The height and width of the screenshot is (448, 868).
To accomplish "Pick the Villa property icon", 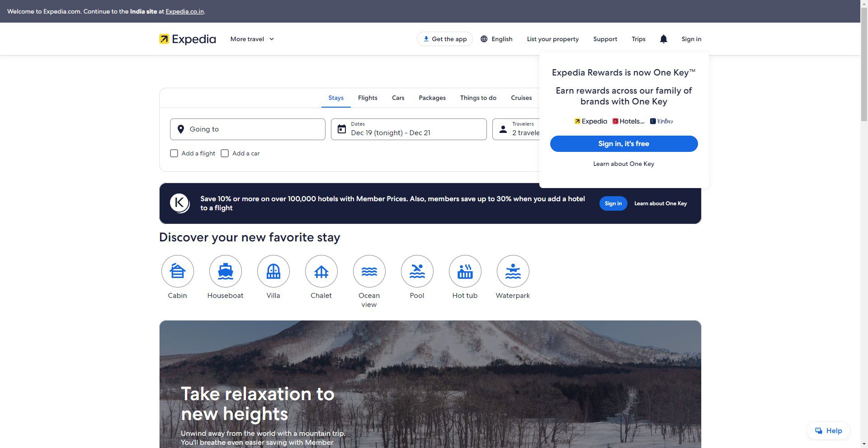I will coord(274,271).
